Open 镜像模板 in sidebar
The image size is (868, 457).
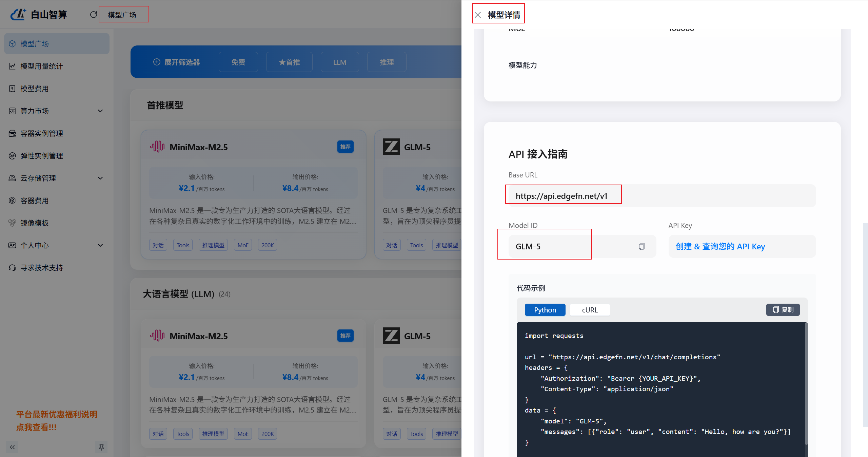click(57, 223)
